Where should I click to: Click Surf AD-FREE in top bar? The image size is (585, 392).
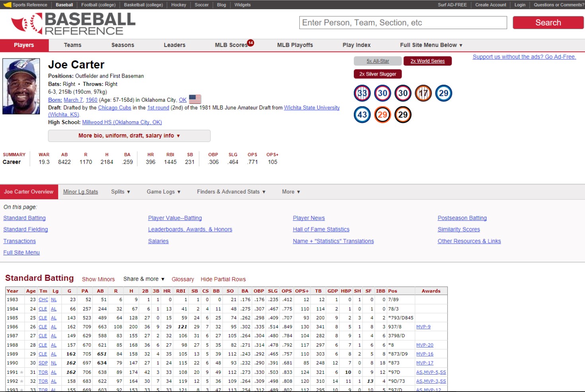pos(452,5)
